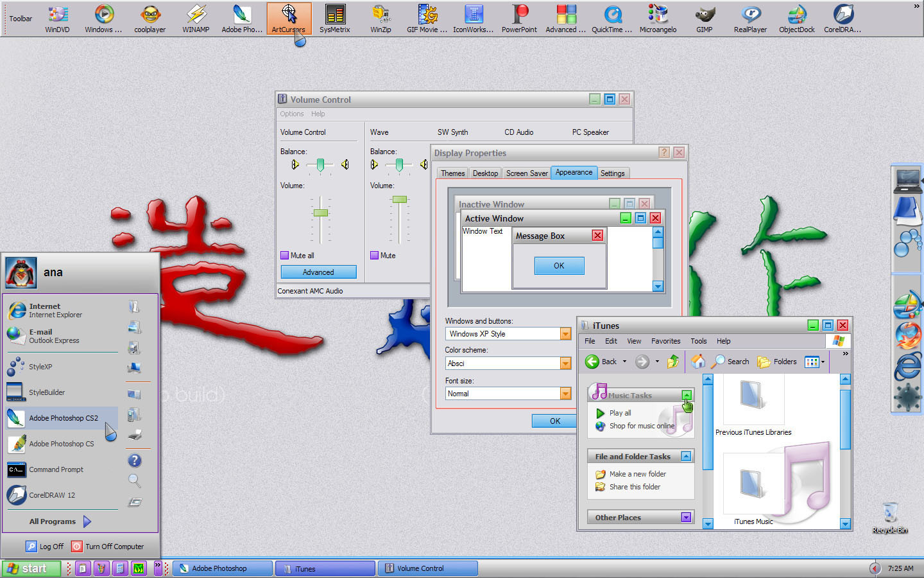924x578 pixels.
Task: Click Shop for music online link
Action: [642, 426]
